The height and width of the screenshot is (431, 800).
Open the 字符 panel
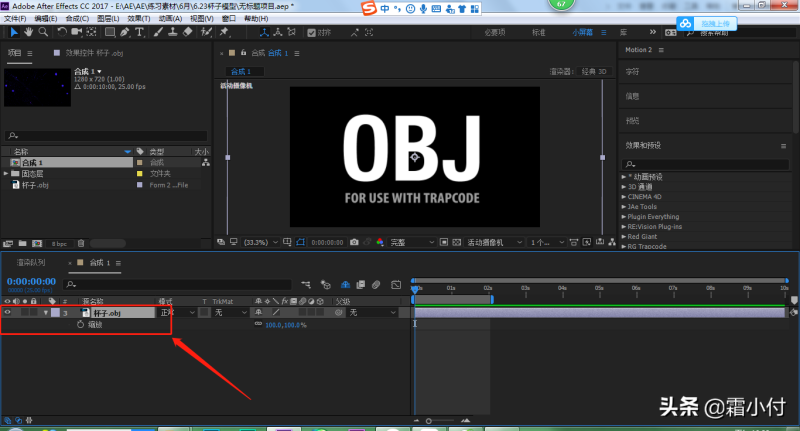632,72
